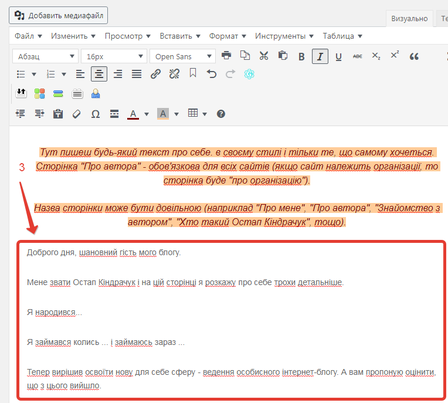Open the Open Sans font family dropdown
This screenshot has width=448, height=403.
(182, 56)
